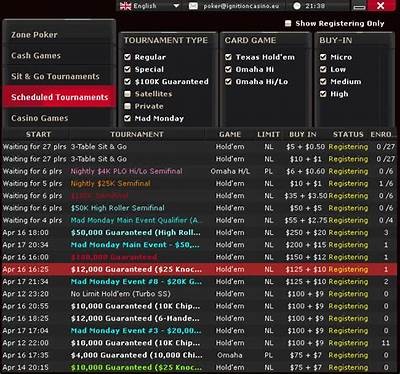Image resolution: width=400 pixels, height=374 pixels.
Task: Select $50K High Roller Semifinal
Action: [x=199, y=208]
